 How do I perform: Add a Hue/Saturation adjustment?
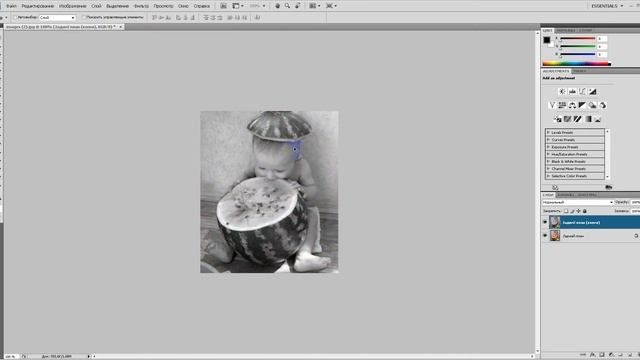562,105
